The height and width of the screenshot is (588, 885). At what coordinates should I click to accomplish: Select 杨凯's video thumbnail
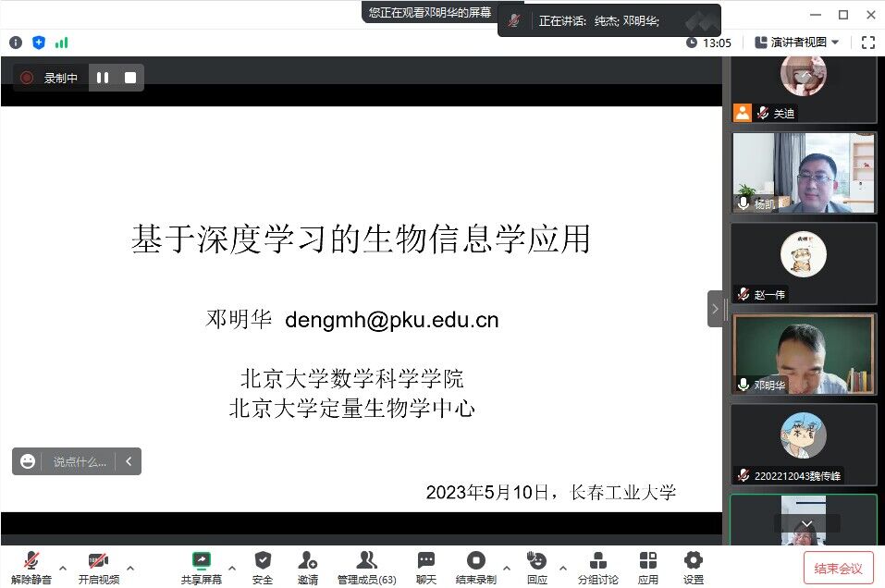click(803, 173)
